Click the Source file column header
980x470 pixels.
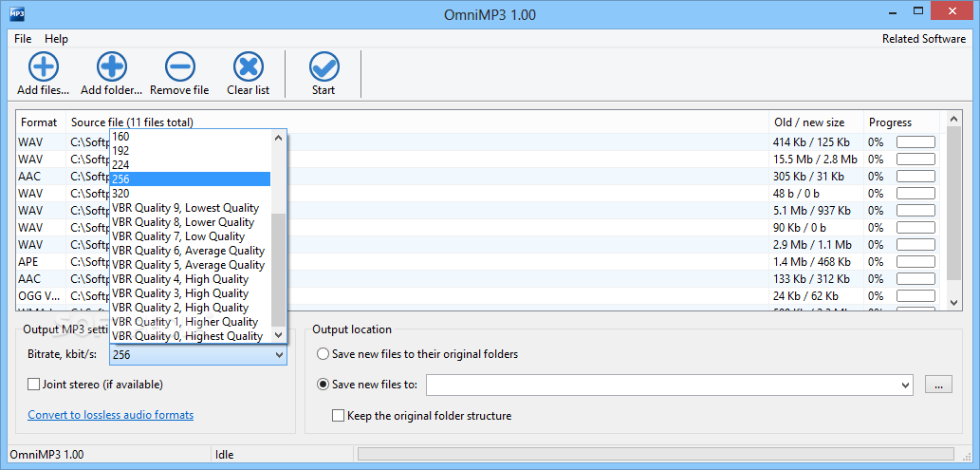click(x=417, y=122)
